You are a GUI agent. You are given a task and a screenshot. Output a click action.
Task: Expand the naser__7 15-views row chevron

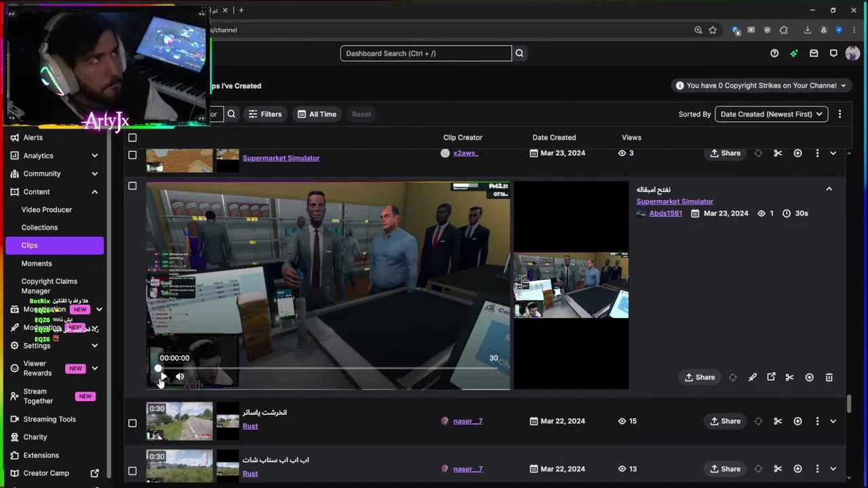(x=833, y=421)
